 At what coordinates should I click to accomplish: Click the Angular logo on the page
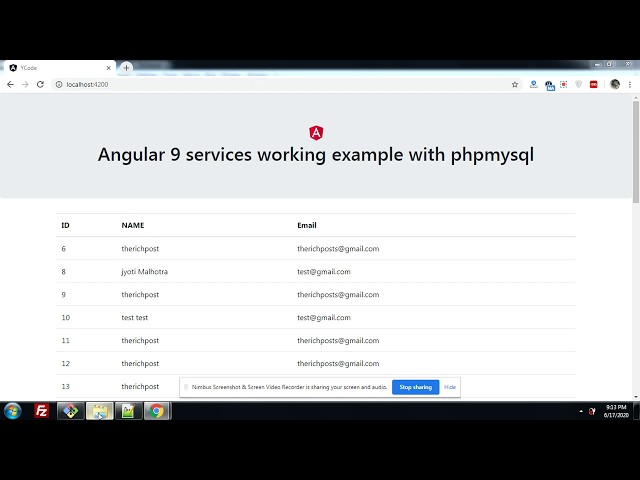(x=316, y=133)
